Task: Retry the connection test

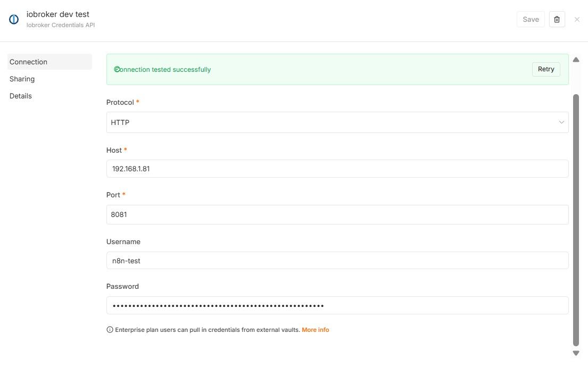Action: pyautogui.click(x=546, y=69)
